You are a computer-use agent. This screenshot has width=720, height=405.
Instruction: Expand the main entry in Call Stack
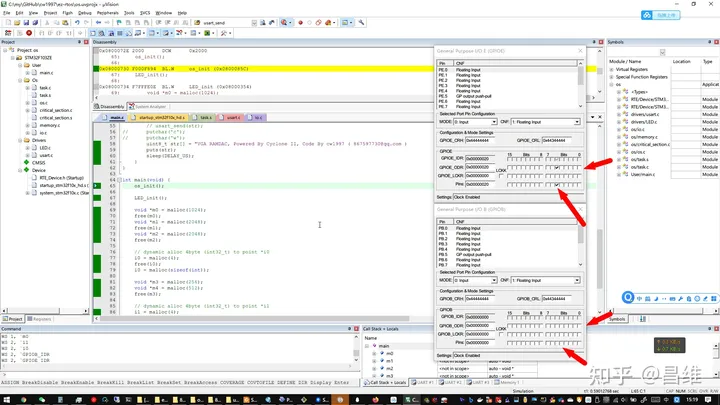point(367,346)
